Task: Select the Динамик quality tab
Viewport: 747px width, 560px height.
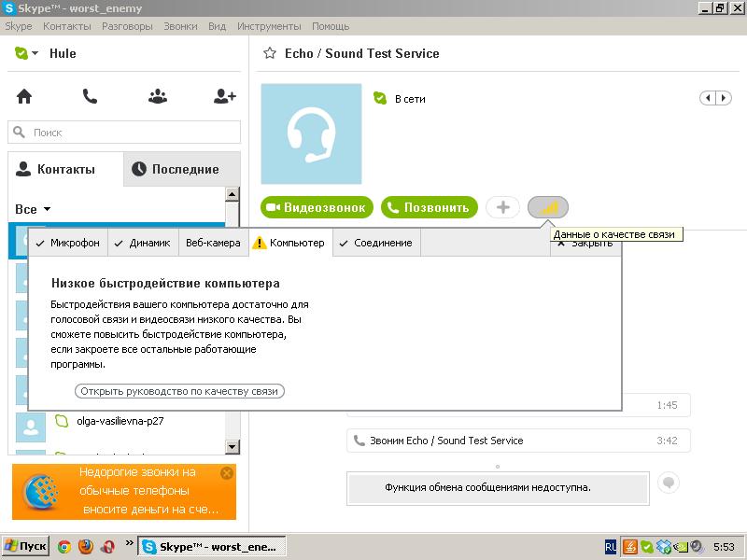Action: pyautogui.click(x=143, y=243)
